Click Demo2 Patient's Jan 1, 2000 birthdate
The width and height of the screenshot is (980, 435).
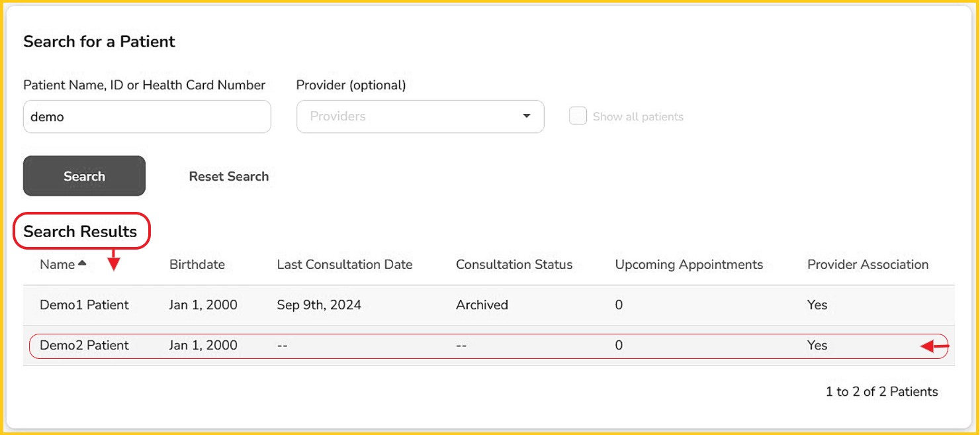[203, 346]
